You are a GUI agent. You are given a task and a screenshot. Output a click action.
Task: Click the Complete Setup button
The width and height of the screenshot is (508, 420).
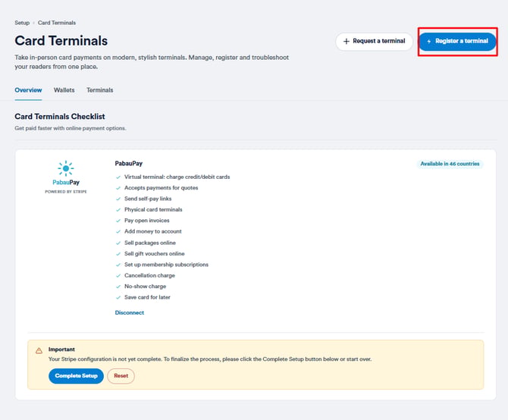pyautogui.click(x=76, y=375)
